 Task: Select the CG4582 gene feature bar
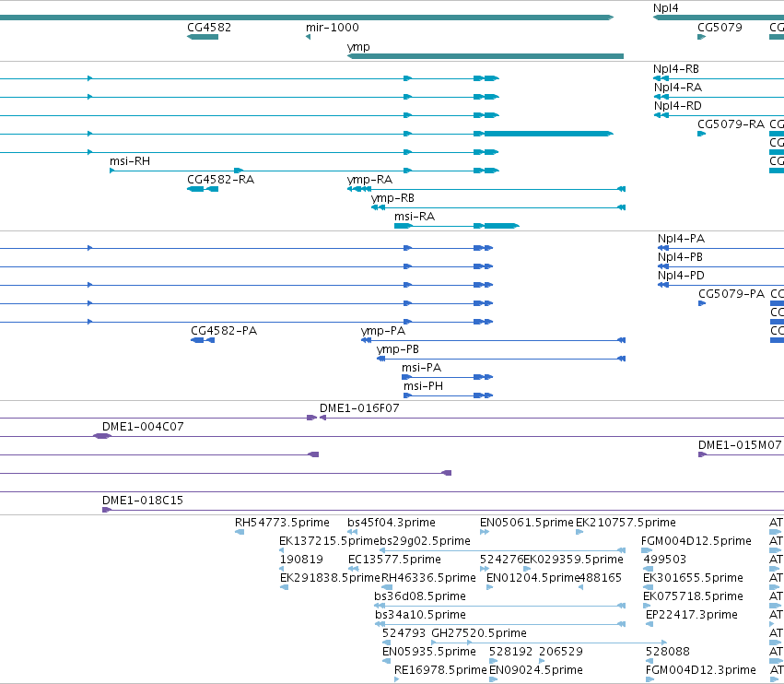[x=203, y=37]
